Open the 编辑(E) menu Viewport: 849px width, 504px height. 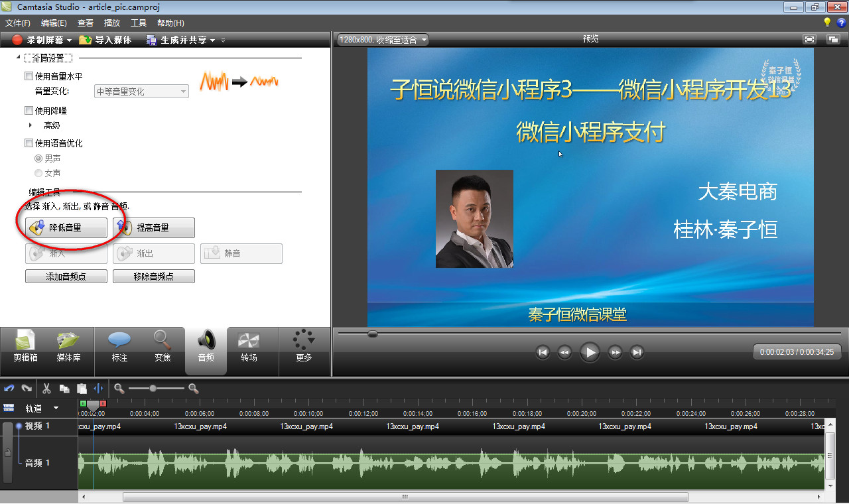tap(54, 23)
